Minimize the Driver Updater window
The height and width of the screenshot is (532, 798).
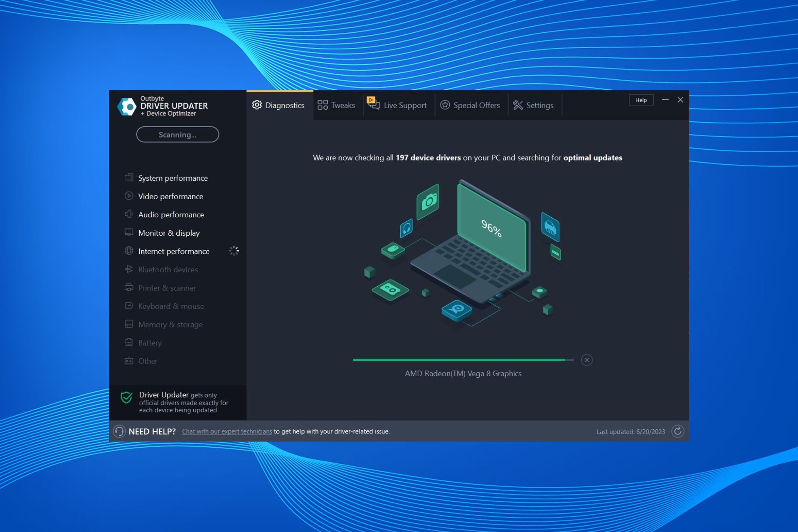[665, 100]
